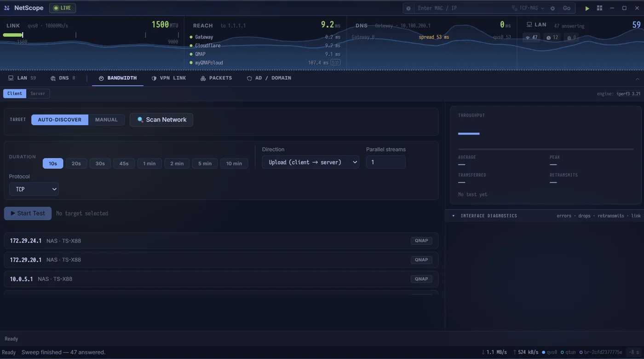The image size is (644, 359).
Task: Click the Go button
Action: tap(567, 8)
